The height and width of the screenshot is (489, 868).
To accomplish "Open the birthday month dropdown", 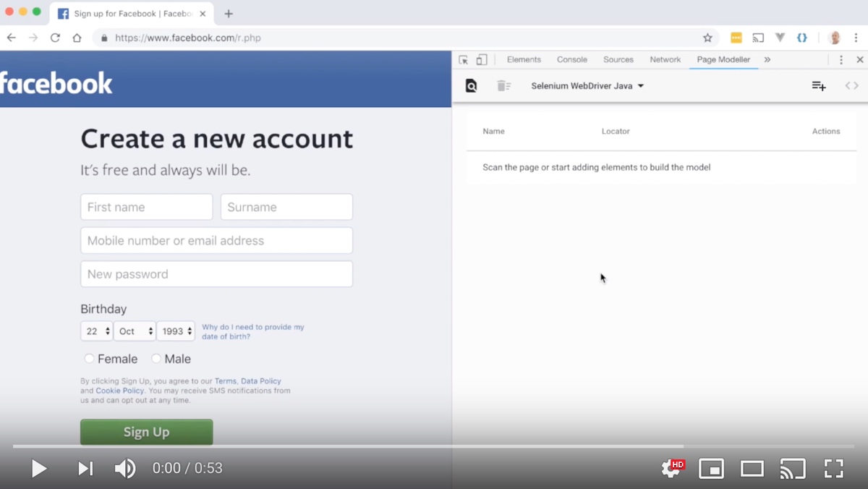I will coord(135,331).
